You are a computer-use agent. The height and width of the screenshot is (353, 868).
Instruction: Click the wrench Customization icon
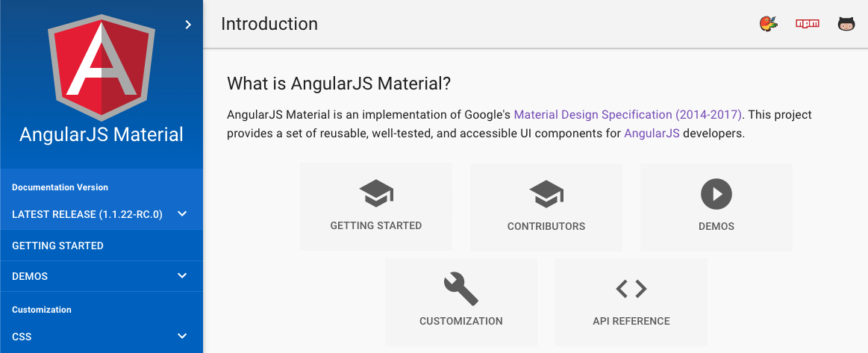click(x=461, y=289)
